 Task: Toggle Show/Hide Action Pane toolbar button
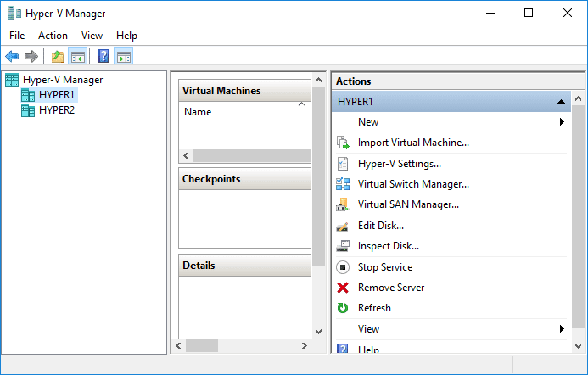point(123,57)
